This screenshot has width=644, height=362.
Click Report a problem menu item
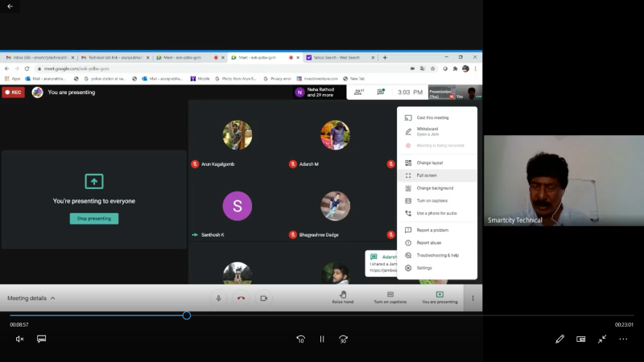click(x=437, y=230)
